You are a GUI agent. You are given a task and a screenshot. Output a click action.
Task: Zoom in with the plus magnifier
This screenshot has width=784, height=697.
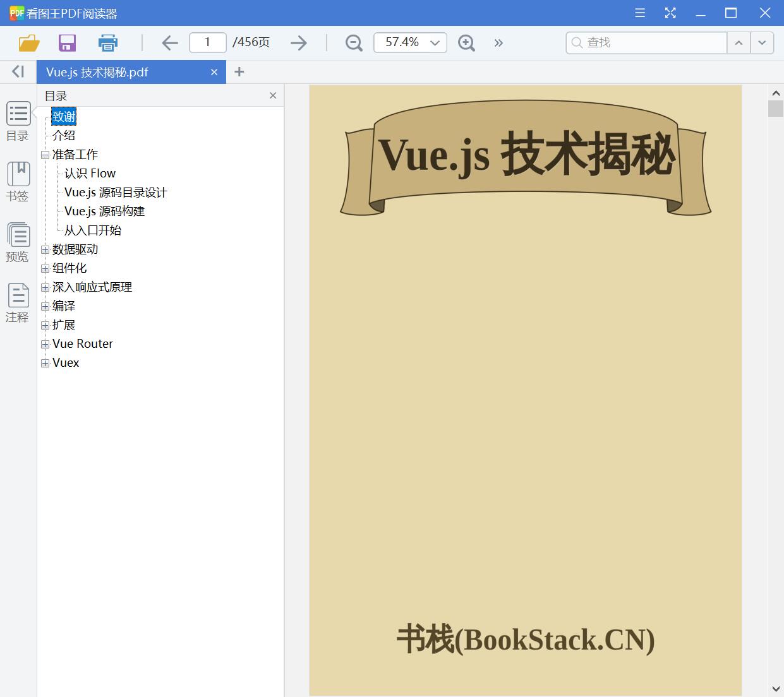coord(466,43)
